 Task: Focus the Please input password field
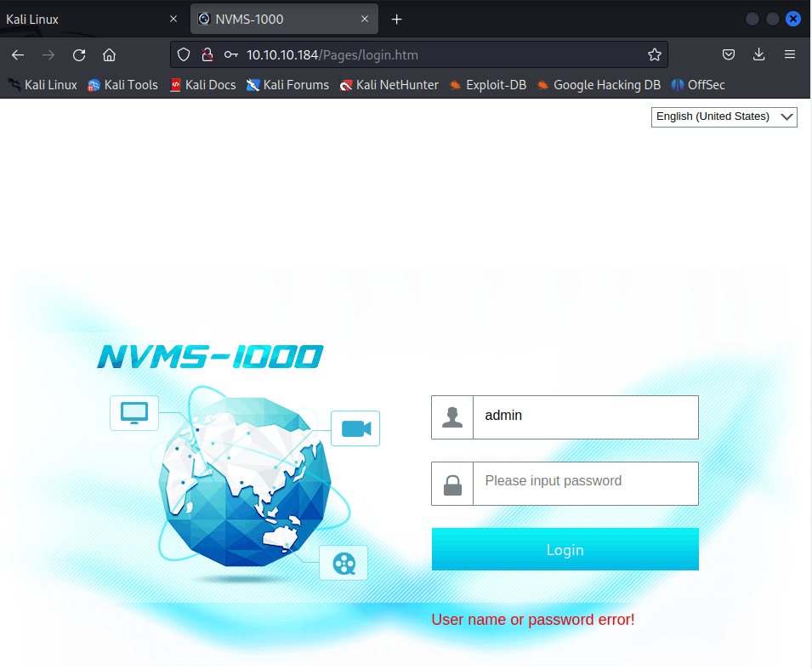pyautogui.click(x=586, y=484)
